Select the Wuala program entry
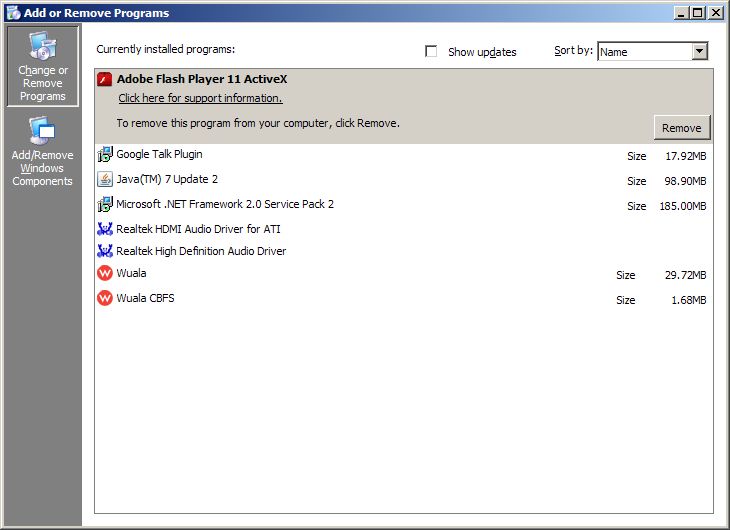Screen dimensions: 730x530 (404, 273)
